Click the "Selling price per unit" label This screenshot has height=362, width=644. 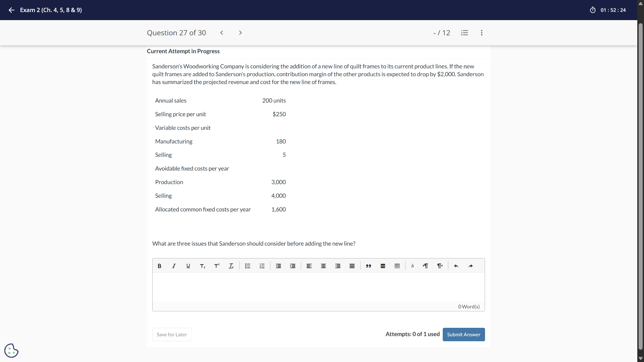pyautogui.click(x=180, y=114)
